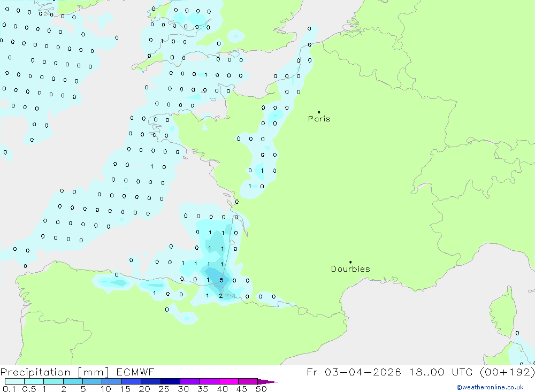Click the legend label 0.1
This screenshot has height=392, width=535.
9,389
